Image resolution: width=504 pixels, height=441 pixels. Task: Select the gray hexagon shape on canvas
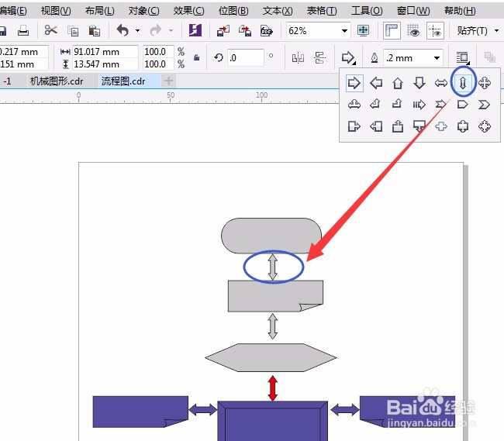point(271,357)
